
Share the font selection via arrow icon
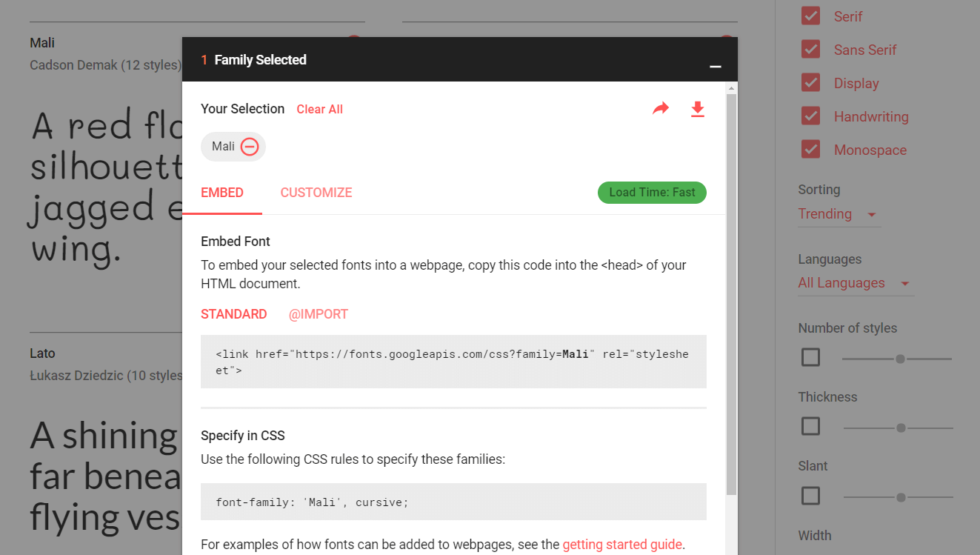(660, 109)
